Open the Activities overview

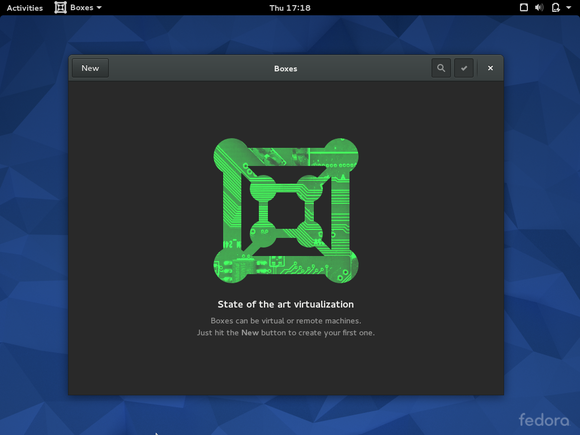pyautogui.click(x=25, y=8)
